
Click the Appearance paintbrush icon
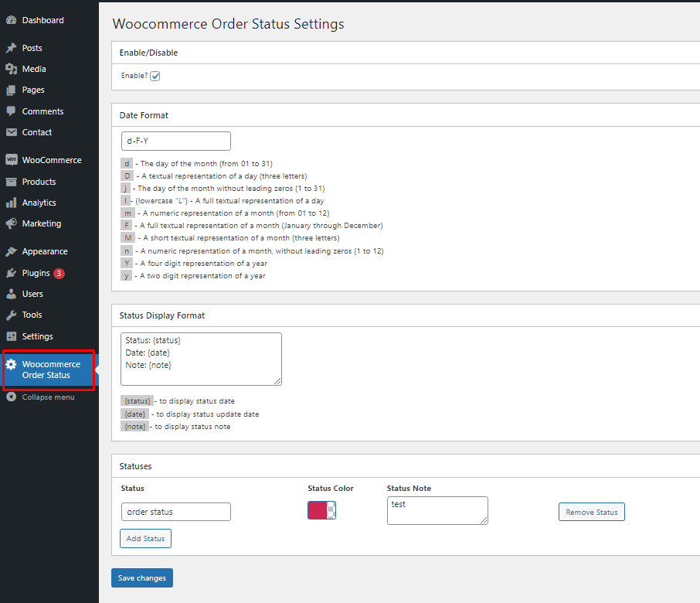[x=11, y=251]
